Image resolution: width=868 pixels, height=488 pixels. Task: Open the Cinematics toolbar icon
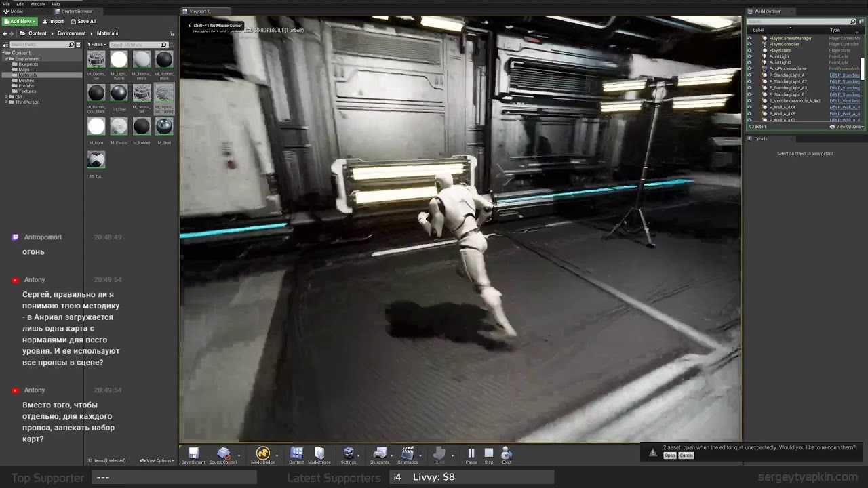coord(408,455)
